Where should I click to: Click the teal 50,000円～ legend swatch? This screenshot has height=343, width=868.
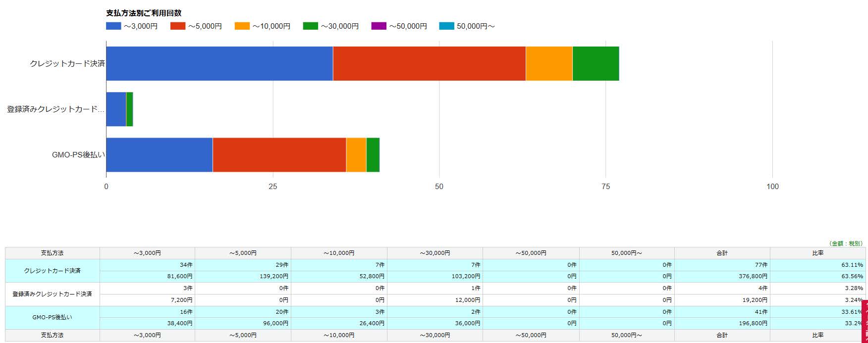[446, 26]
